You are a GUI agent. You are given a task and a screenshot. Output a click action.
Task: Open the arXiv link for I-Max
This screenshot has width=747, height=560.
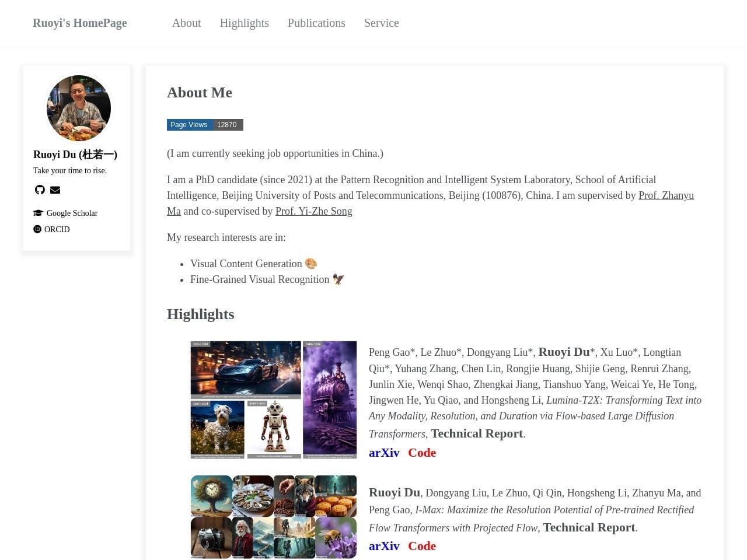coord(384,546)
